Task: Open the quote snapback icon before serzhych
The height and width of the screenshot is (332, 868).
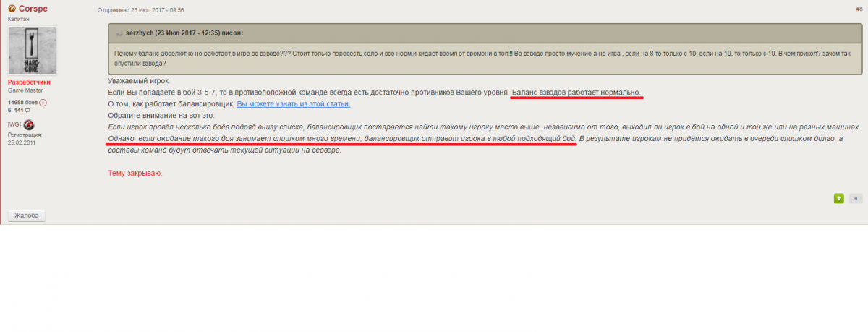Action: [x=119, y=33]
